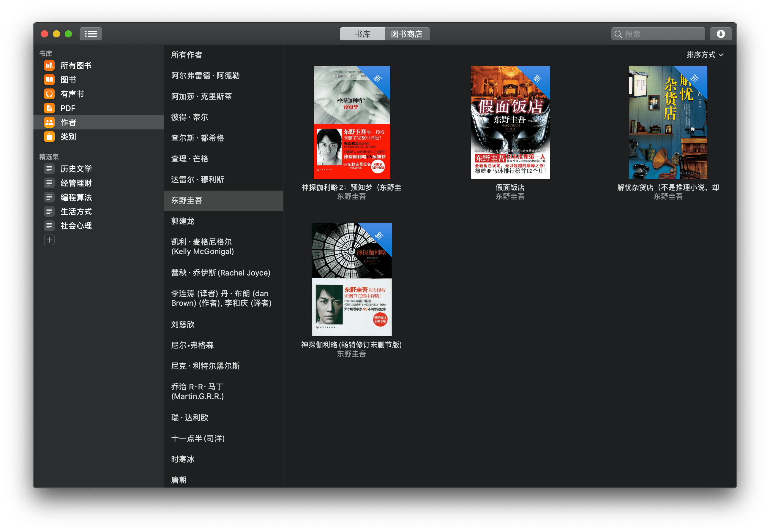Click the green fullscreen window button

click(68, 34)
